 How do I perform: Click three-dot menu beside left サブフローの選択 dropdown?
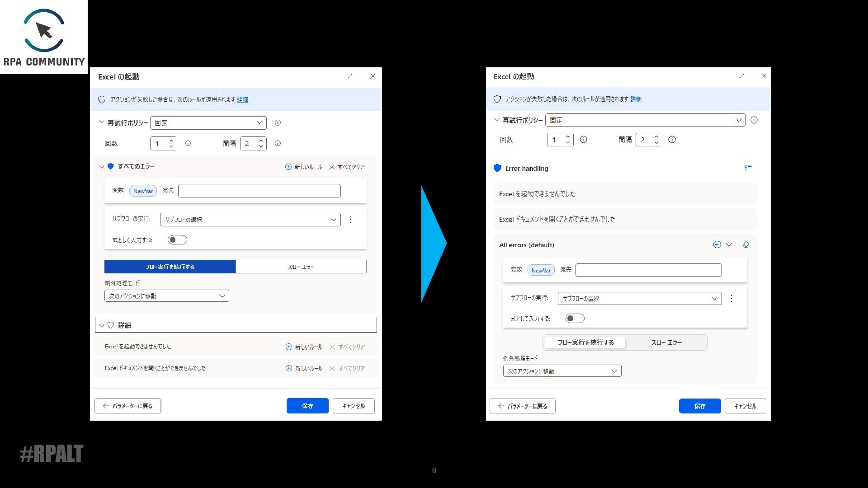pos(350,220)
